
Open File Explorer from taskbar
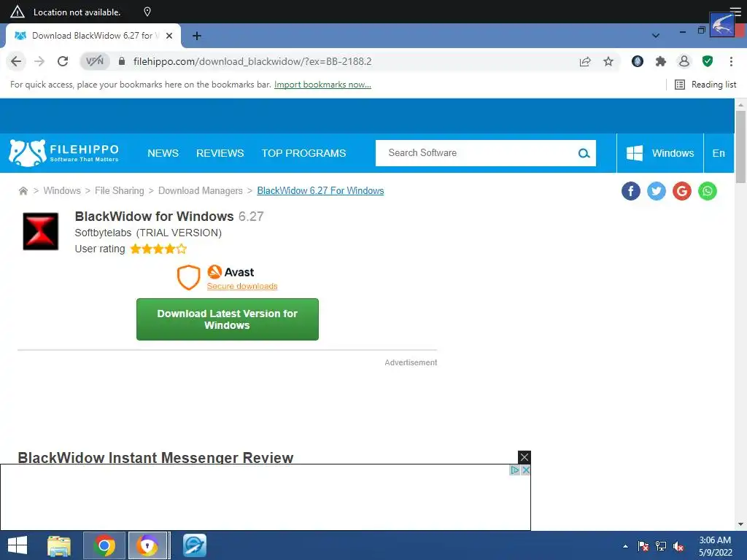[59, 546]
